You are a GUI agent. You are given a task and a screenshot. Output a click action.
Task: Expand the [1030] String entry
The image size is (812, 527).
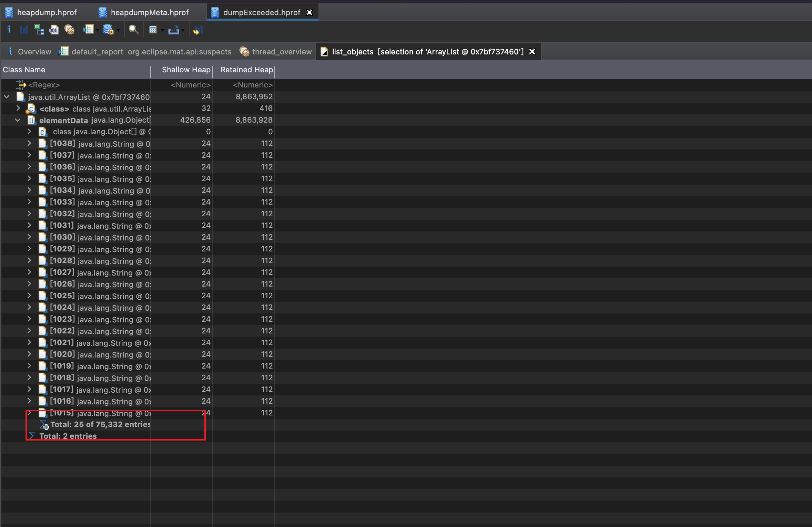coord(29,237)
